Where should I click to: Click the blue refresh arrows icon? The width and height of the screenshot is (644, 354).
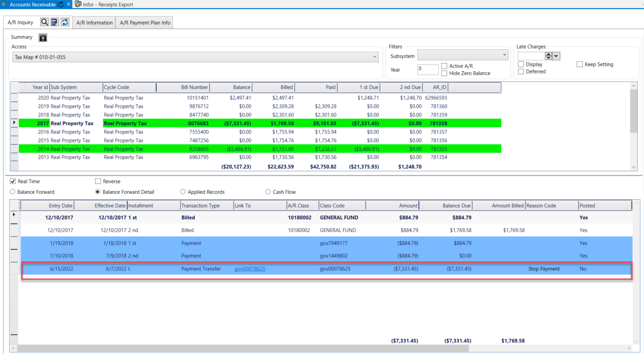pyautogui.click(x=65, y=22)
